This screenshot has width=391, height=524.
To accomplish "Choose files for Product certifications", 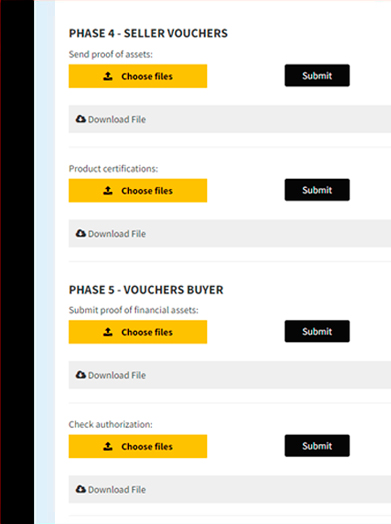I will click(138, 190).
